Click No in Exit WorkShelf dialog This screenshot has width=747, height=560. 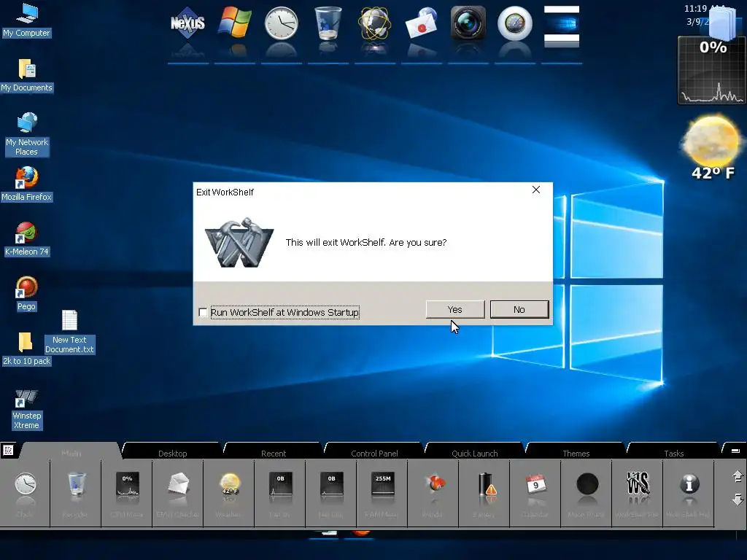coord(519,309)
